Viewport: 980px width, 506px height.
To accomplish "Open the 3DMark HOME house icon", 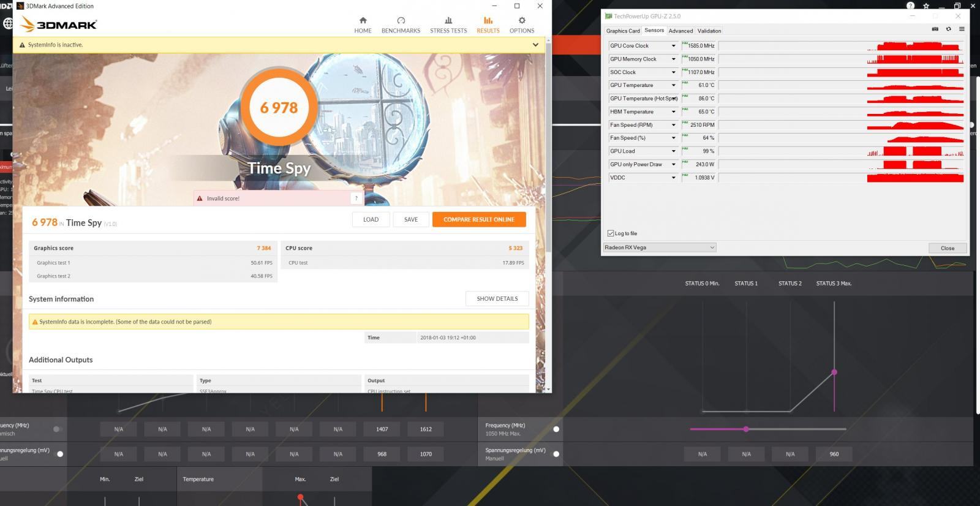I will [x=363, y=20].
